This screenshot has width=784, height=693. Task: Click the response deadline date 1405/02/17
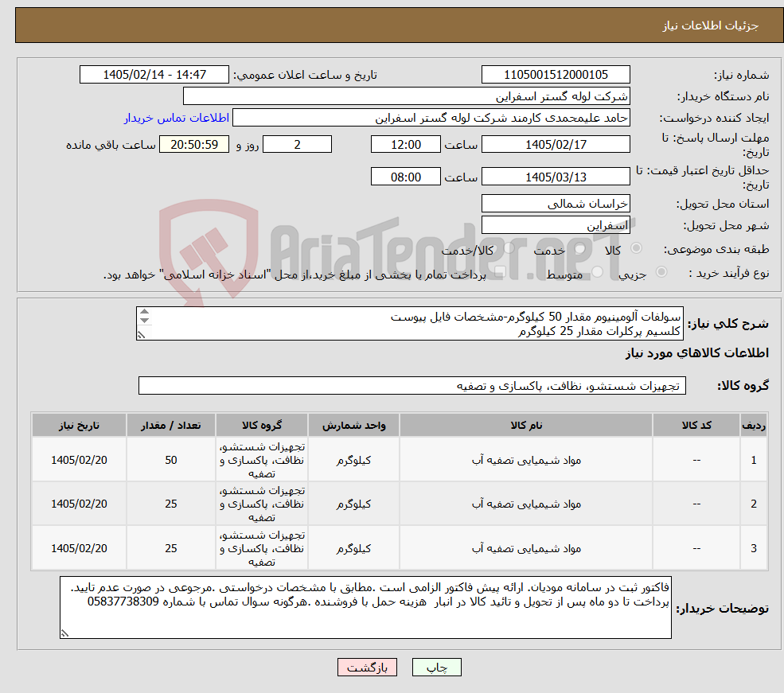coord(556,144)
